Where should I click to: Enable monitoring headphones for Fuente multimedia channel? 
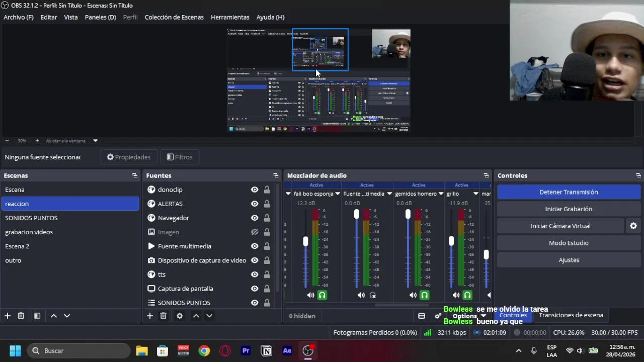373,295
